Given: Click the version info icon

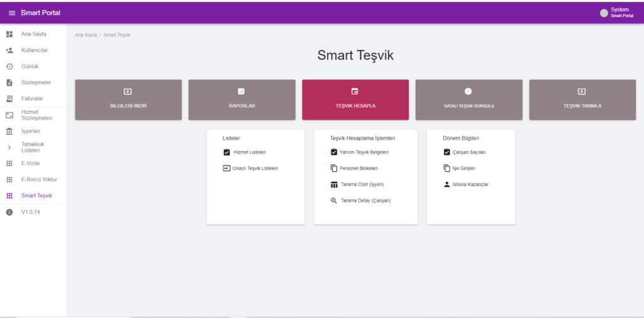Looking at the screenshot, I should 9,212.
